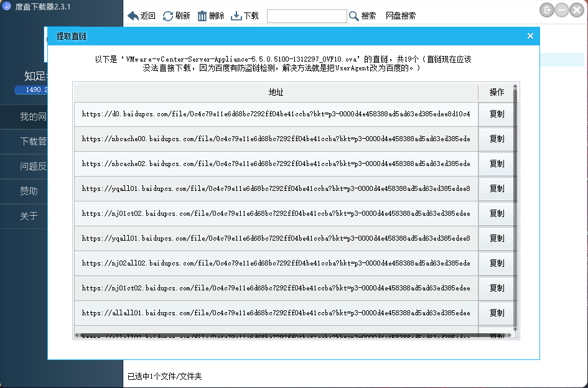Copy the first nj01ct02.baidupcs.com link
The height and width of the screenshot is (388, 588).
497,213
